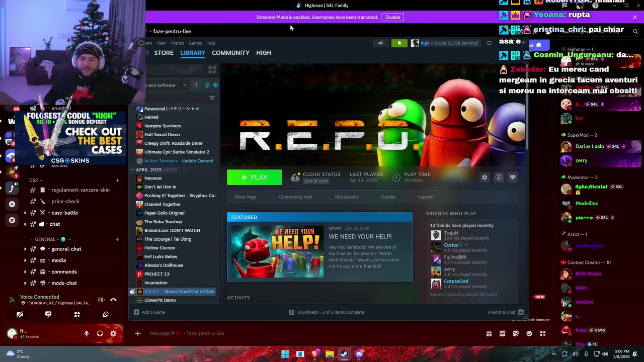Click the Discord message input field
The image size is (644, 362).
[312, 333]
